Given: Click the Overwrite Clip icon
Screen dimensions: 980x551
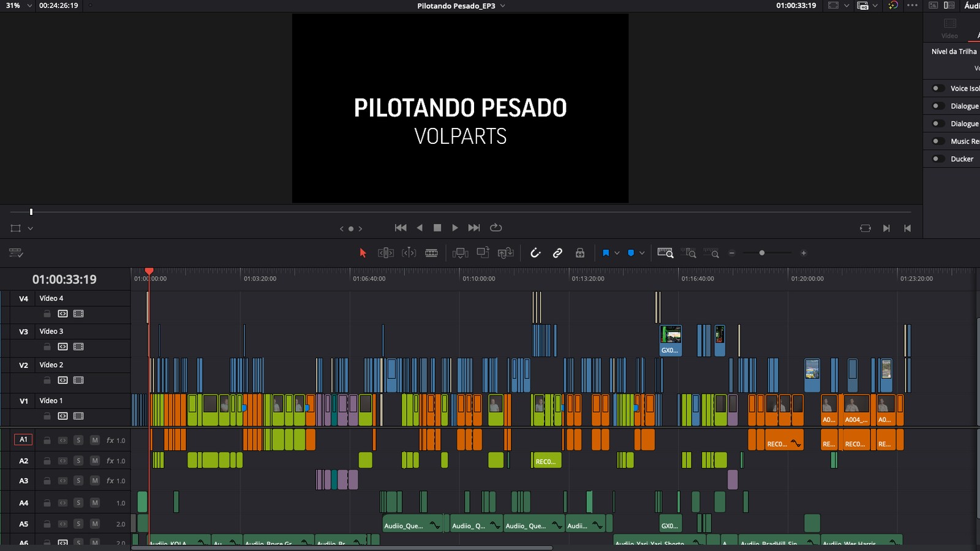Looking at the screenshot, I should 483,252.
